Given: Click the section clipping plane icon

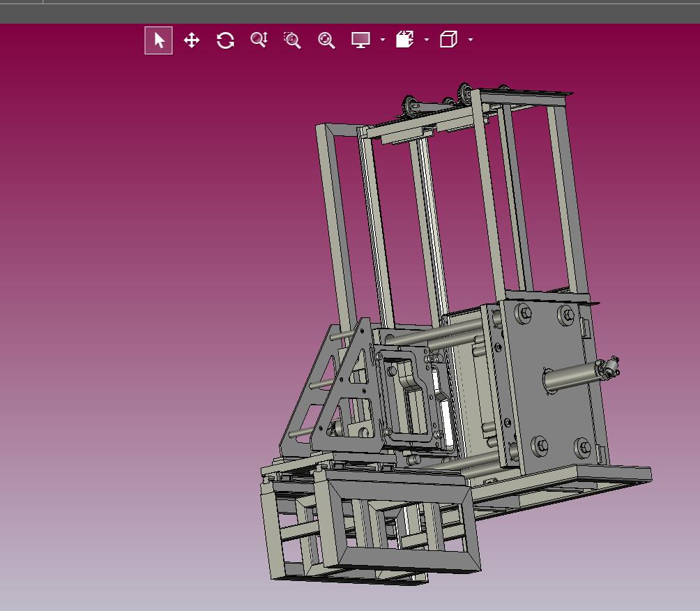Looking at the screenshot, I should tap(404, 39).
